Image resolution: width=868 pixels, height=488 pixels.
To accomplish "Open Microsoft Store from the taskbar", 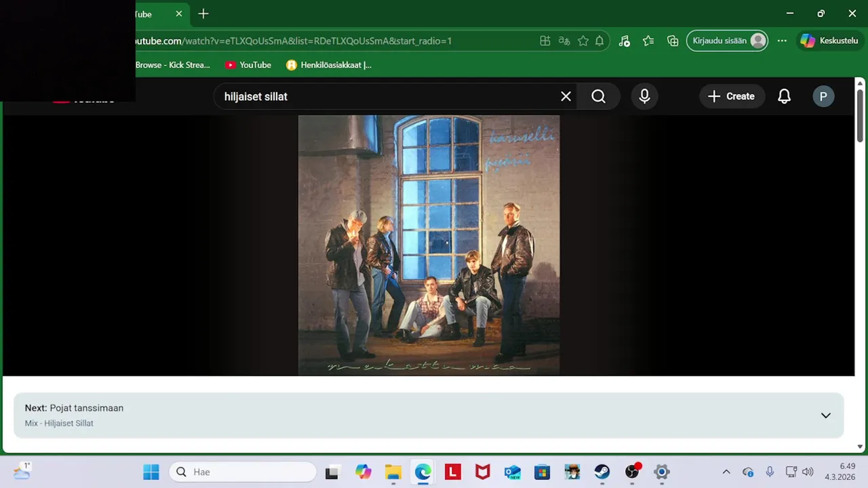I will click(x=542, y=472).
